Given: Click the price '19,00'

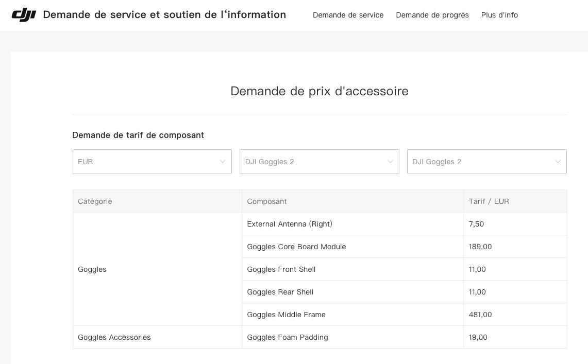Looking at the screenshot, I should pyautogui.click(x=478, y=337).
